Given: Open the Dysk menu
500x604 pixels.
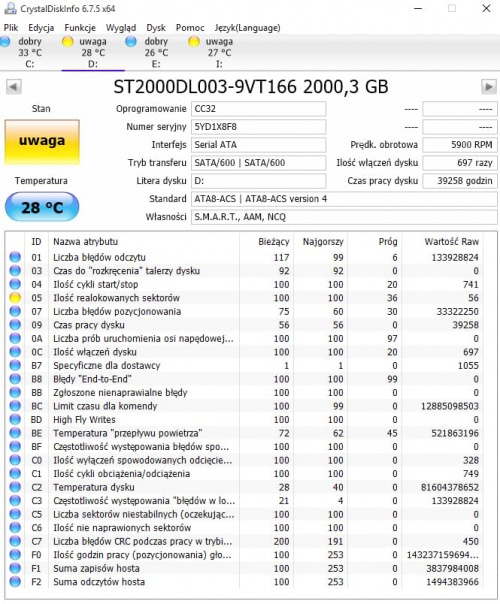Looking at the screenshot, I should click(156, 28).
